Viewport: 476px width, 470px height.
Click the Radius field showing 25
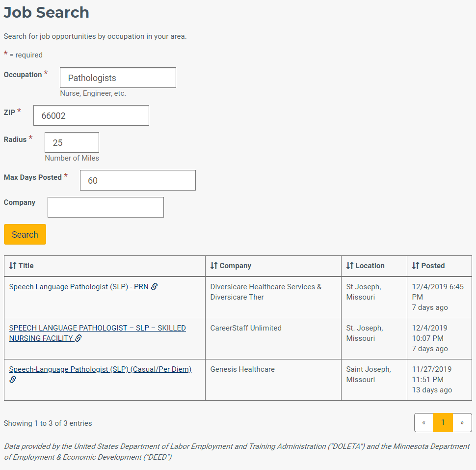pos(72,142)
